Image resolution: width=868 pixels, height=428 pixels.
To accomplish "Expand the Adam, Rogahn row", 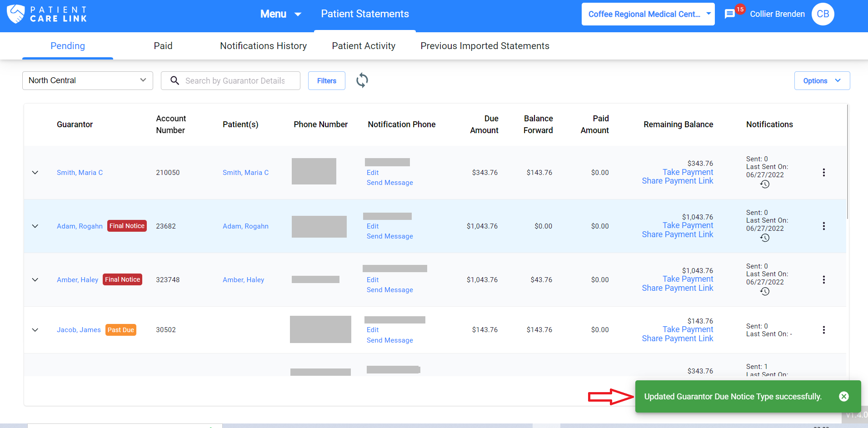I will tap(35, 226).
